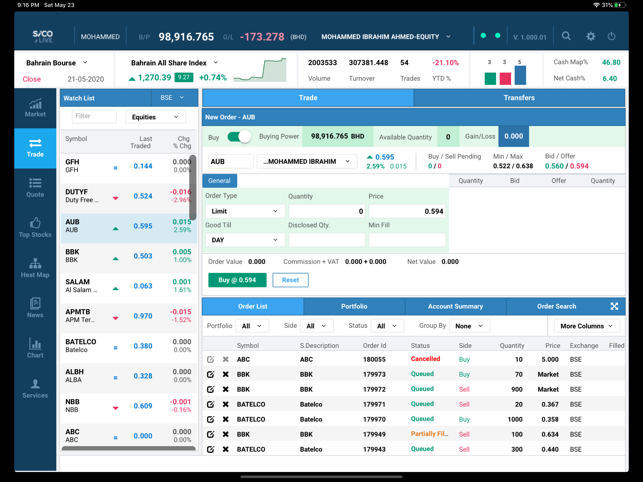Switch to Transfers tab

pos(519,98)
